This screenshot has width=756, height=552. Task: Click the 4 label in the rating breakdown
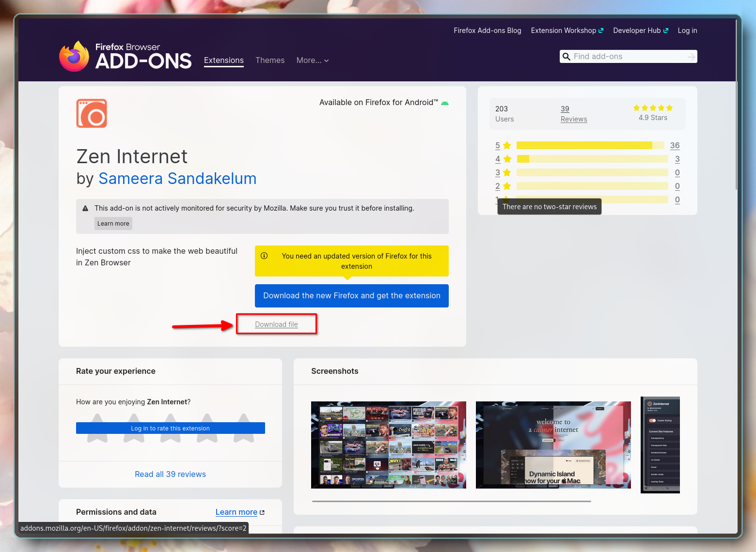[x=498, y=159]
